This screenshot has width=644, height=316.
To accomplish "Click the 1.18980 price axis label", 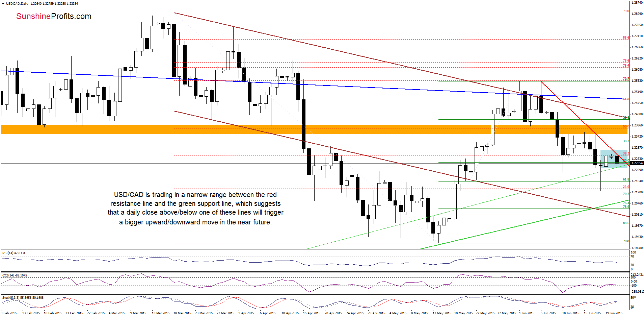I will pos(637,247).
